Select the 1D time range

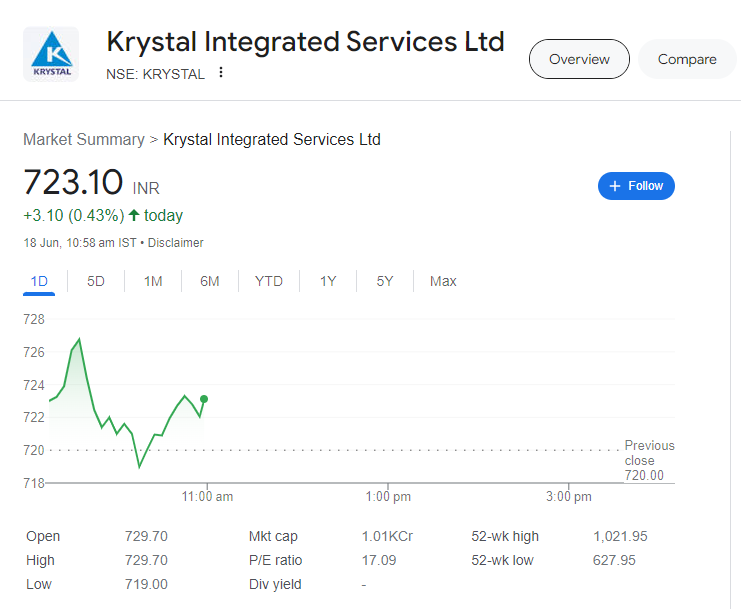pos(39,282)
